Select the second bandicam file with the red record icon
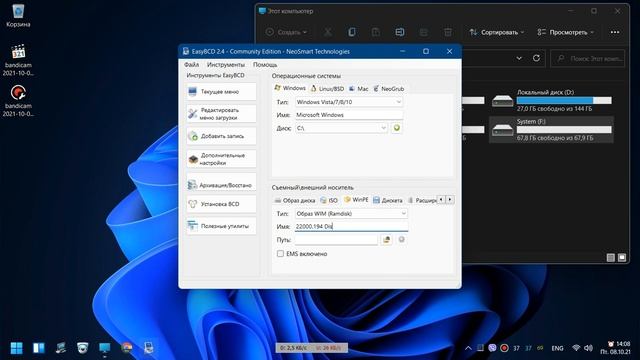640x360 pixels. (x=18, y=101)
